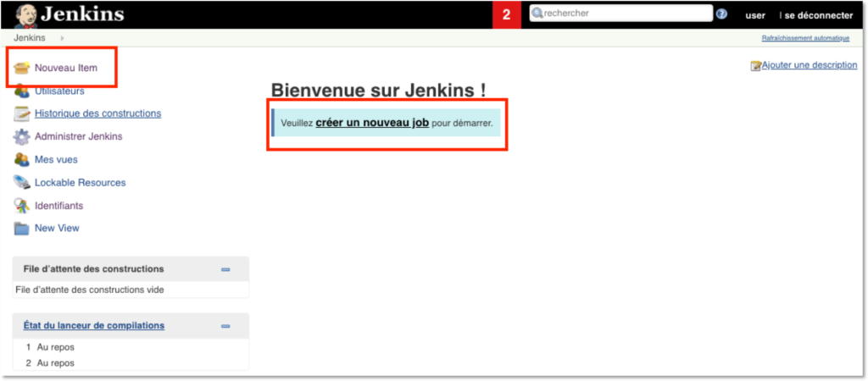868x381 pixels.
Task: Focus the rechercher search field
Action: point(621,14)
